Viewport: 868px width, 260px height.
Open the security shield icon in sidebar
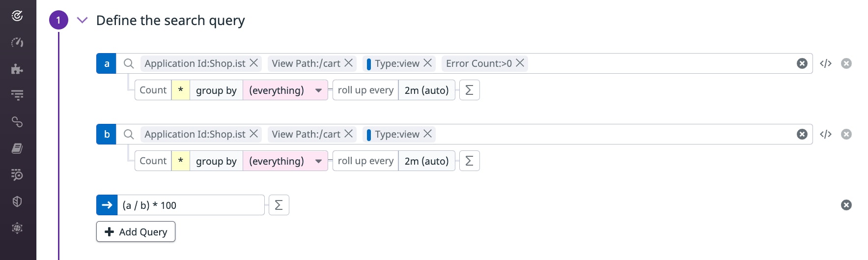tap(17, 202)
